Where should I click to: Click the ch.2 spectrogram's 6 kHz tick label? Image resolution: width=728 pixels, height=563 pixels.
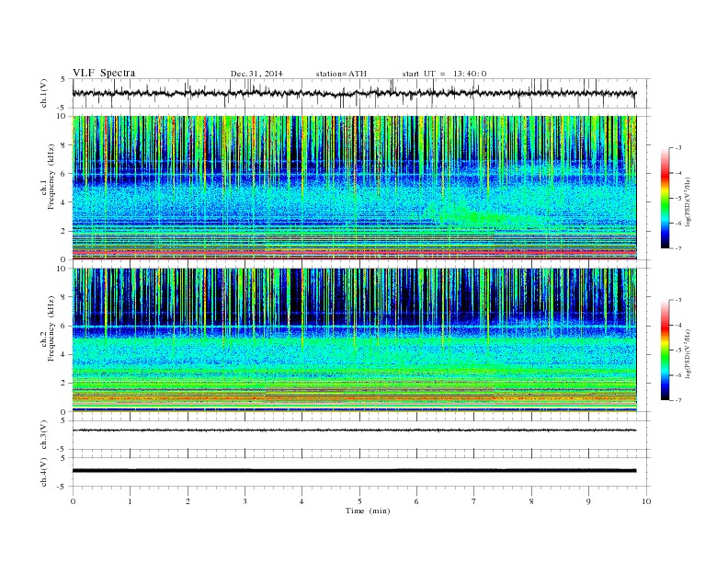(x=63, y=326)
